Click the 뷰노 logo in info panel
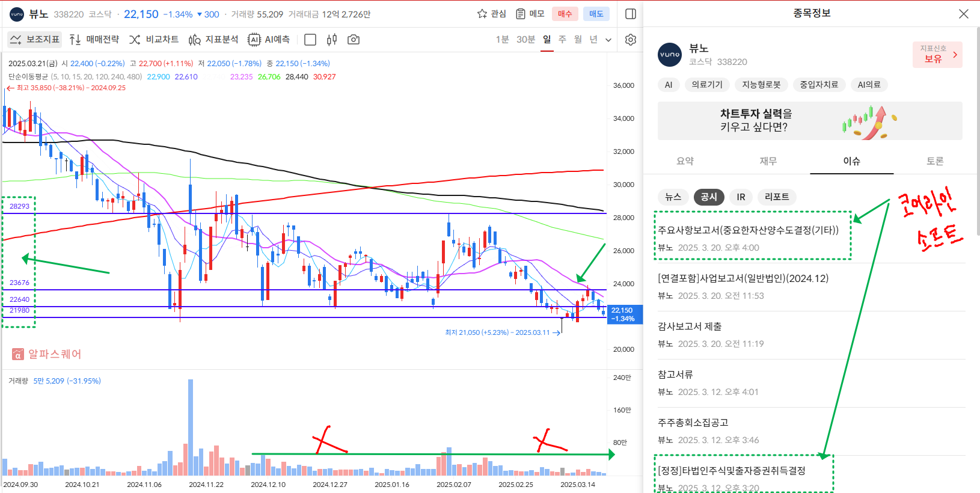Viewport: 980px width, 493px height. click(x=670, y=55)
